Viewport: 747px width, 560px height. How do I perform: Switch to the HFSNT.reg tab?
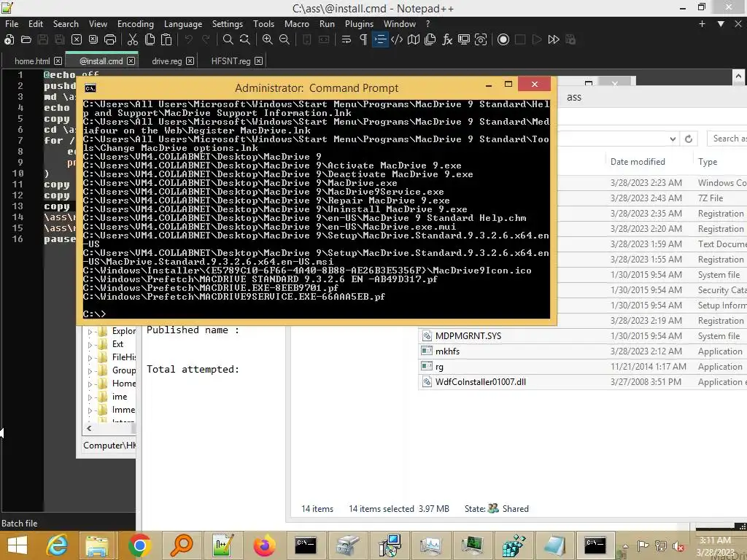pyautogui.click(x=231, y=61)
